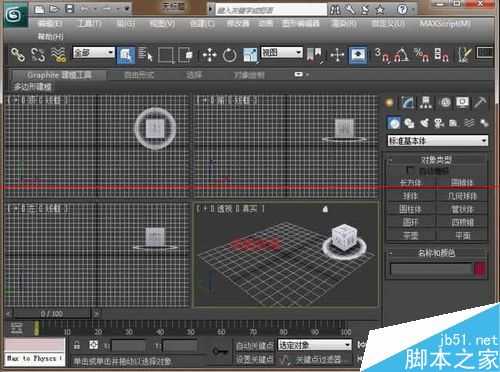
Task: Click the Favorites star icon
Action: pos(380,10)
